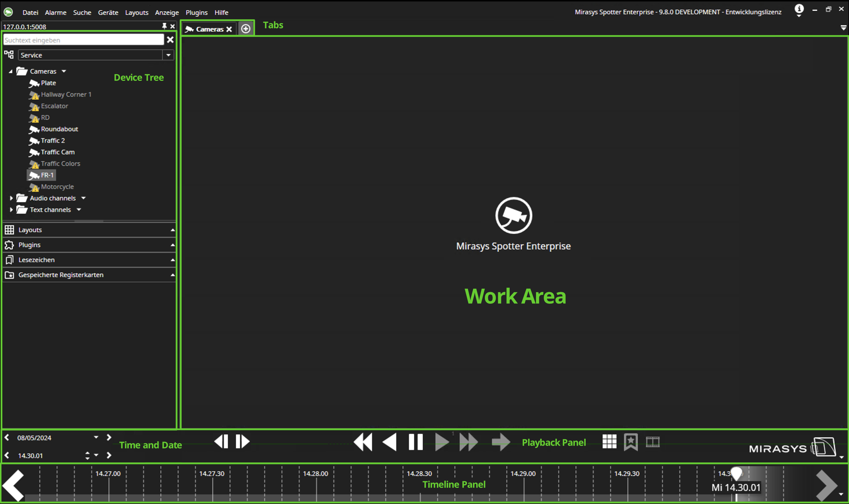Pin the device tree panel
Screen dimensions: 849x504
pos(164,26)
